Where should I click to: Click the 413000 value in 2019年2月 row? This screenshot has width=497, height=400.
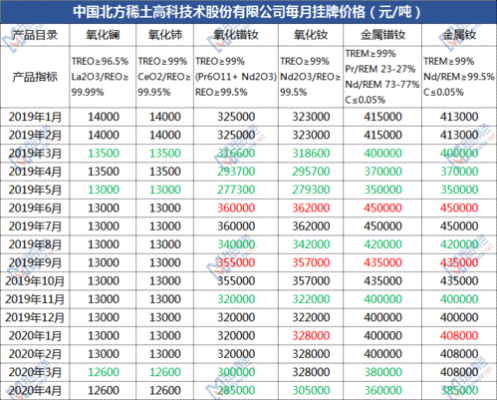459,135
